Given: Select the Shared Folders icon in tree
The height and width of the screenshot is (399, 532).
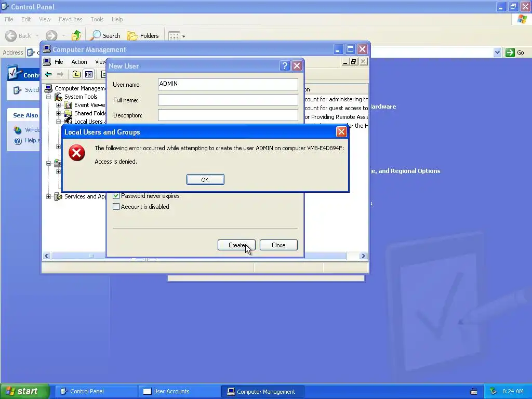Looking at the screenshot, I should [x=68, y=113].
